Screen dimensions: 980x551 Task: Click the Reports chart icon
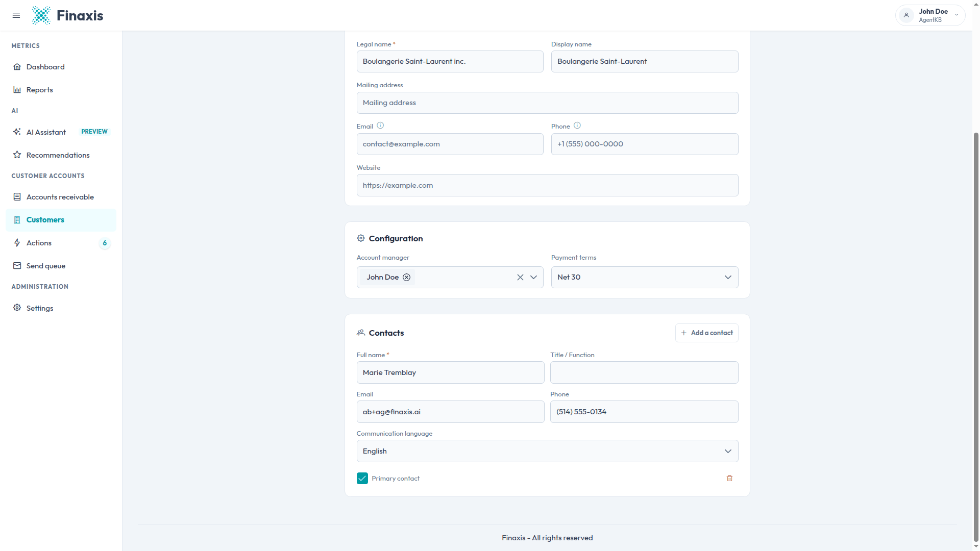pyautogui.click(x=17, y=90)
